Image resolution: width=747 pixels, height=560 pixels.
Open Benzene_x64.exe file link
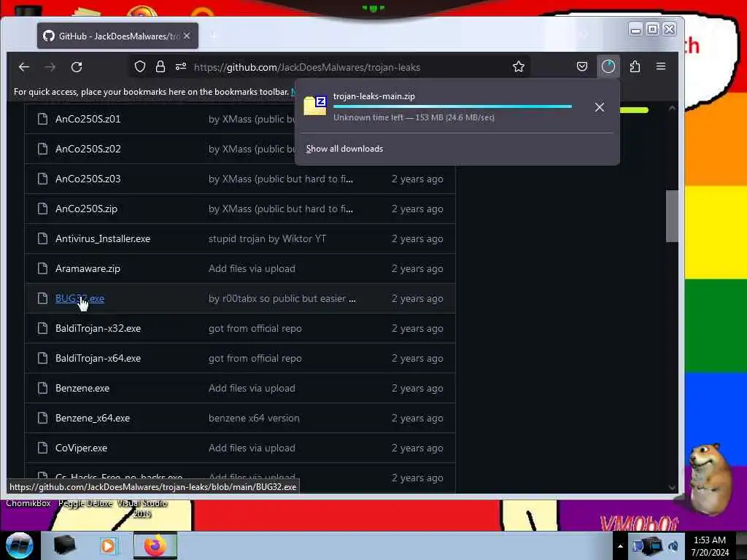(93, 418)
